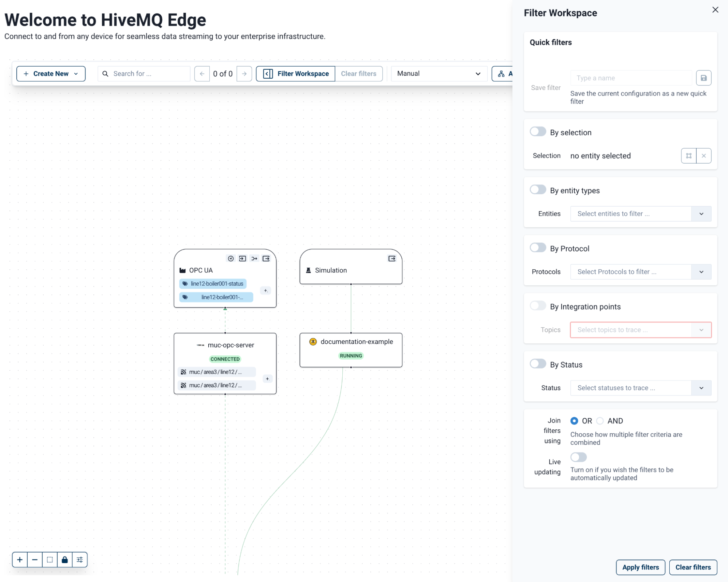The width and height of the screenshot is (728, 582).
Task: Click the save quick filter disk icon
Action: (703, 78)
